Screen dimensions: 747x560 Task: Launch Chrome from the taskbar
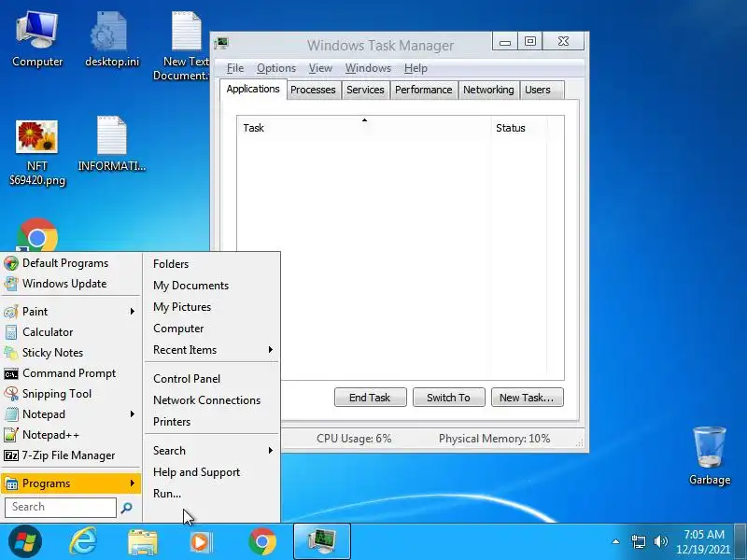[262, 541]
